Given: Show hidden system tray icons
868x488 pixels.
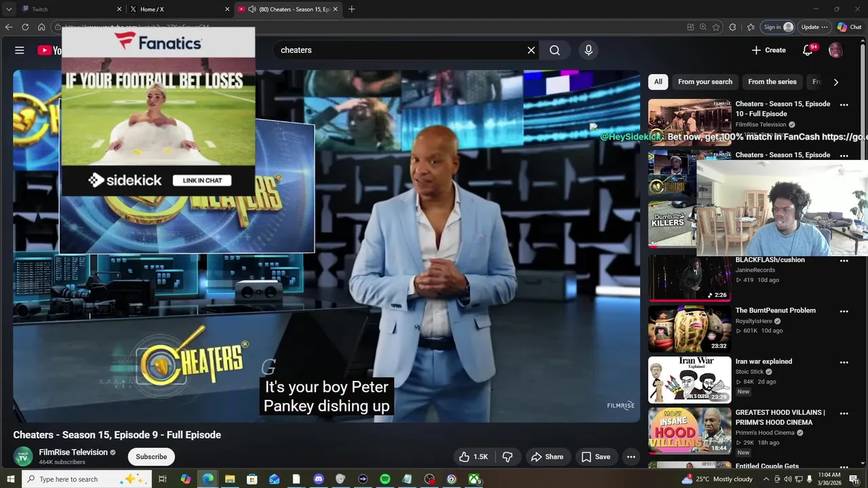Looking at the screenshot, I should [766, 479].
